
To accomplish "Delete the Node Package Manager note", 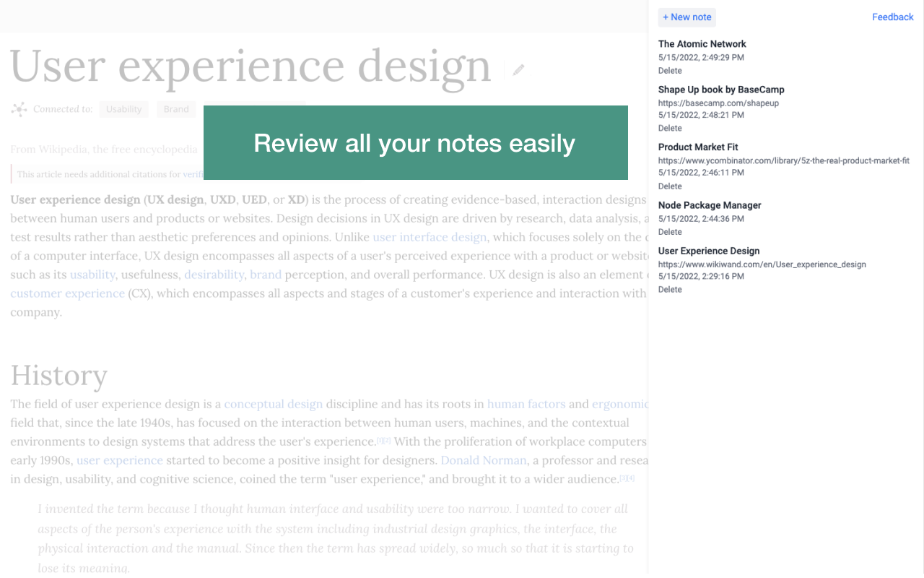I will [x=670, y=232].
